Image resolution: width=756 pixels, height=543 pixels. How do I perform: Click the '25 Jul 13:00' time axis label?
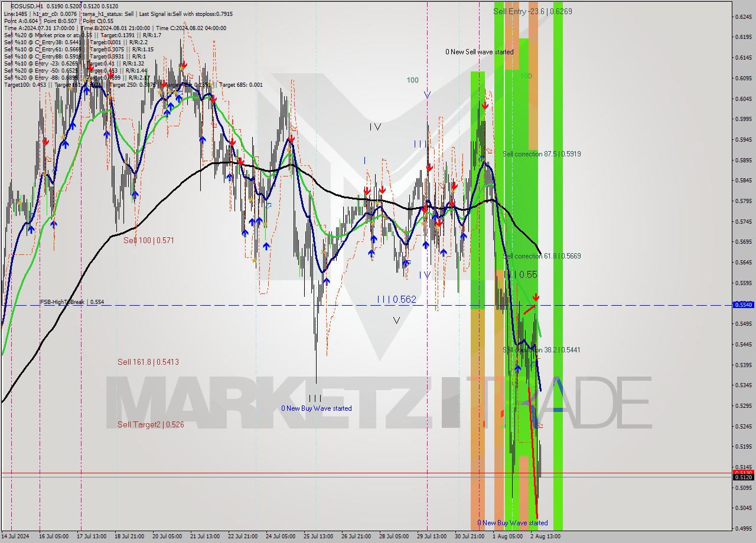[x=318, y=537]
